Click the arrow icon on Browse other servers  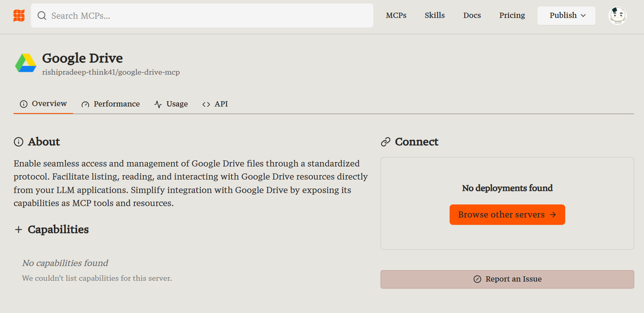click(x=553, y=215)
